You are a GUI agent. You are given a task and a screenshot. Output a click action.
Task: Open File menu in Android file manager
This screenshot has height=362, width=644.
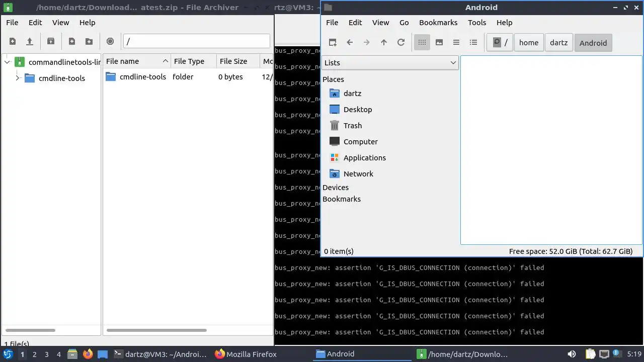pos(332,22)
